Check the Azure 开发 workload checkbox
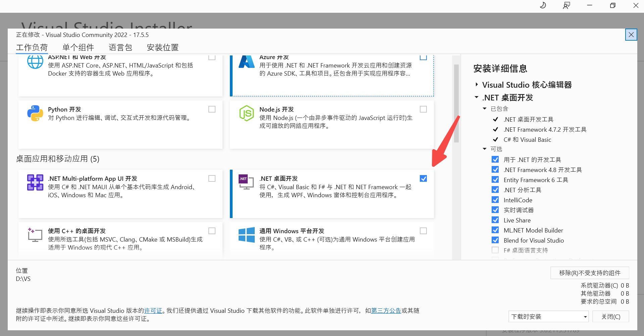 pos(424,57)
